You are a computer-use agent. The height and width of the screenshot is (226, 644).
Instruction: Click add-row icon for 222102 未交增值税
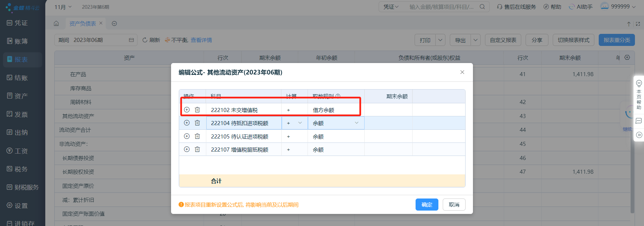187,110
